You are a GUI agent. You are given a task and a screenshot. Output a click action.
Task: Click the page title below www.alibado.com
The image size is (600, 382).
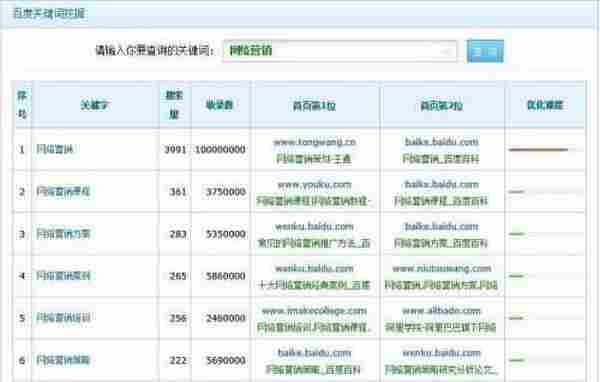point(441,327)
